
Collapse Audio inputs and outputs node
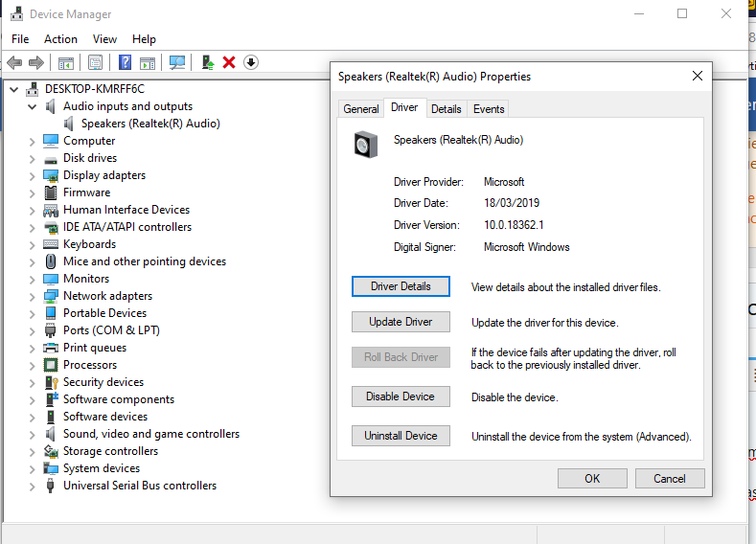click(32, 107)
